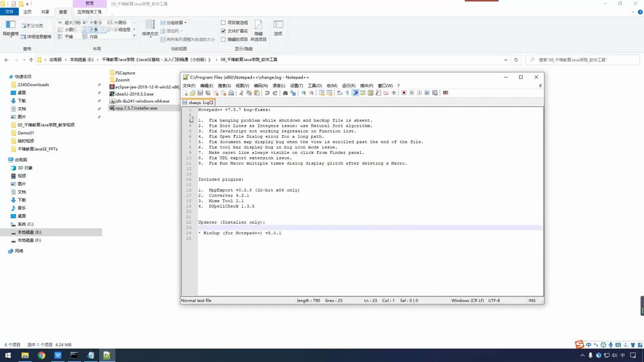This screenshot has height=362, width=644.
Task: Open the 插件 plugins menu in Notepad++
Action: click(x=368, y=85)
